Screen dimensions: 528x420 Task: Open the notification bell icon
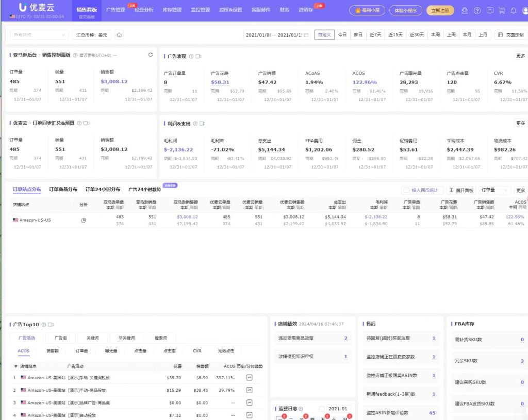(513, 10)
